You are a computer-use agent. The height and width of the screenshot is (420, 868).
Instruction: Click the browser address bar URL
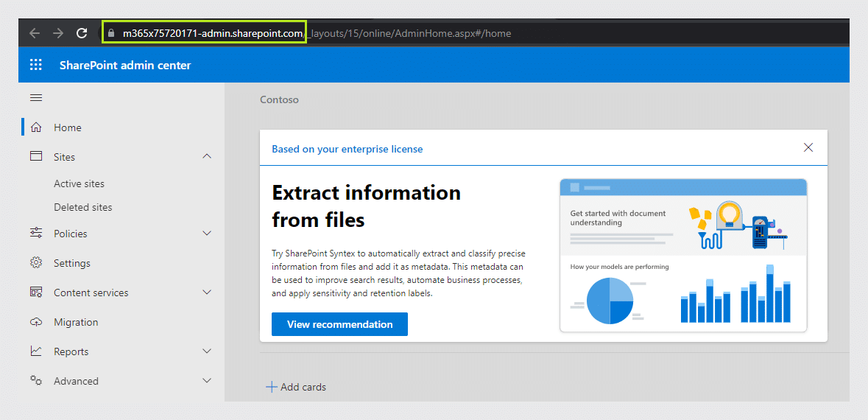coord(317,33)
